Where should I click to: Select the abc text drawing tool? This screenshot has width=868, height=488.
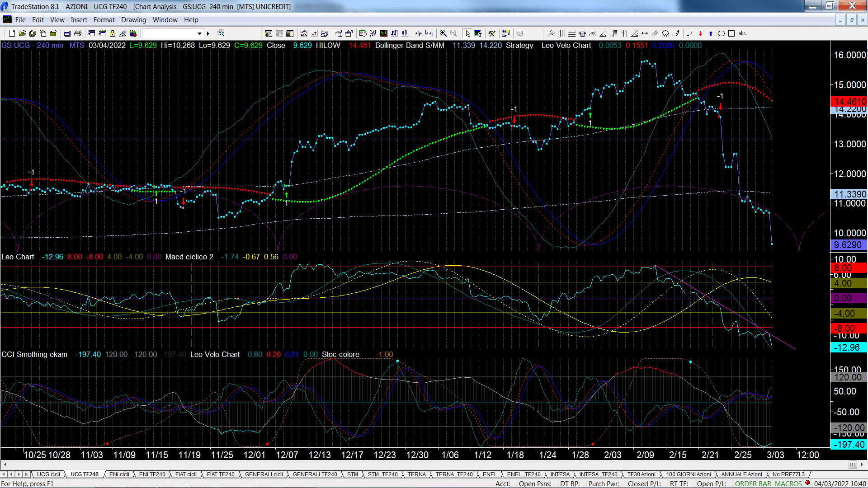(742, 33)
